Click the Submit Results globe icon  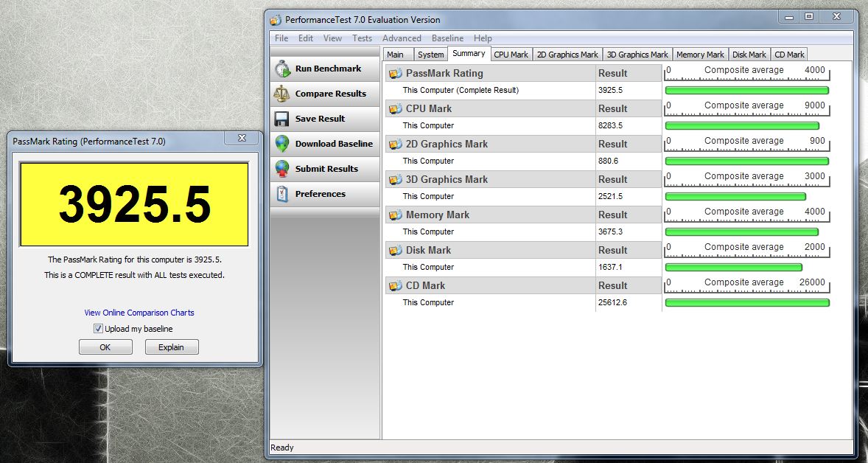point(281,168)
